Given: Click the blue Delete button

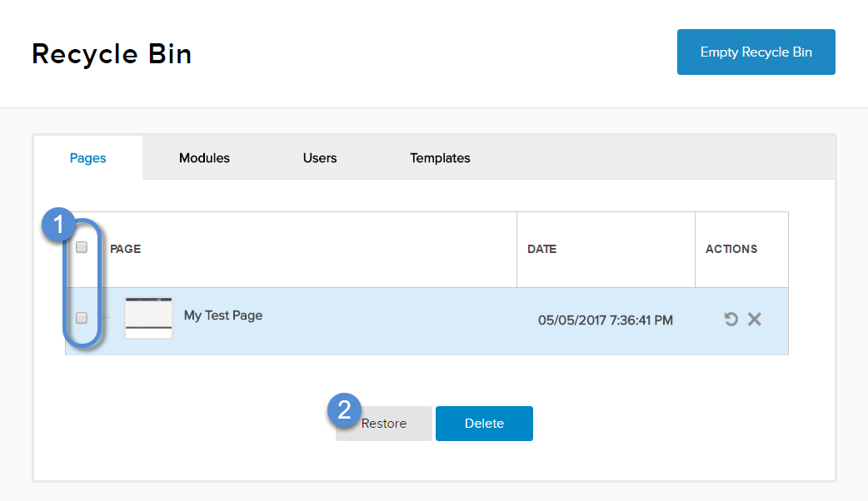Looking at the screenshot, I should (x=484, y=424).
